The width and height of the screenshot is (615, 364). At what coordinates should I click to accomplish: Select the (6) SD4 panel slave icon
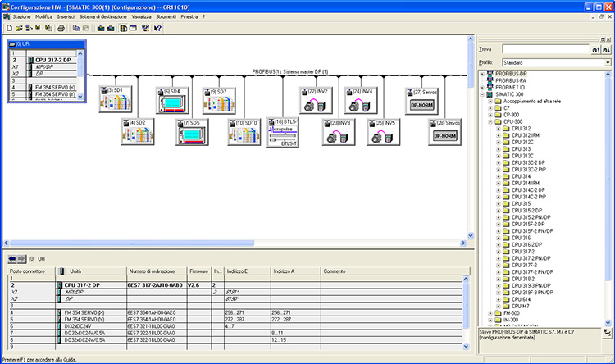172,100
